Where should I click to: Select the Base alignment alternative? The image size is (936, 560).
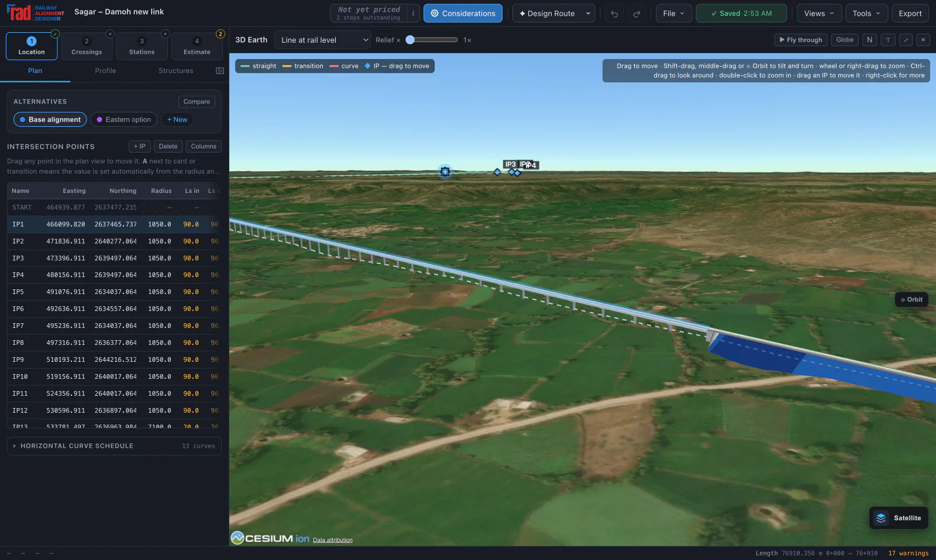[x=50, y=119]
